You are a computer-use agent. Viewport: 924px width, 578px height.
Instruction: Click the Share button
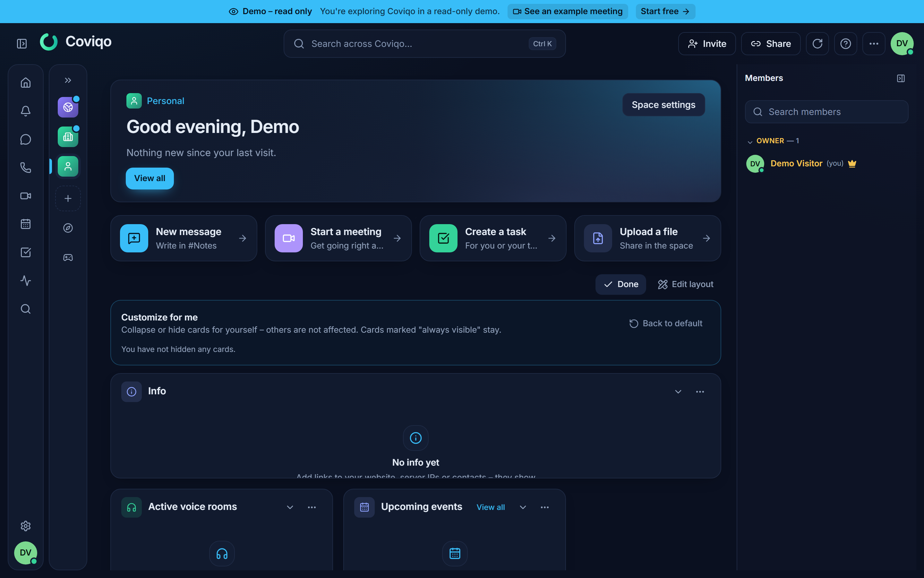[771, 44]
